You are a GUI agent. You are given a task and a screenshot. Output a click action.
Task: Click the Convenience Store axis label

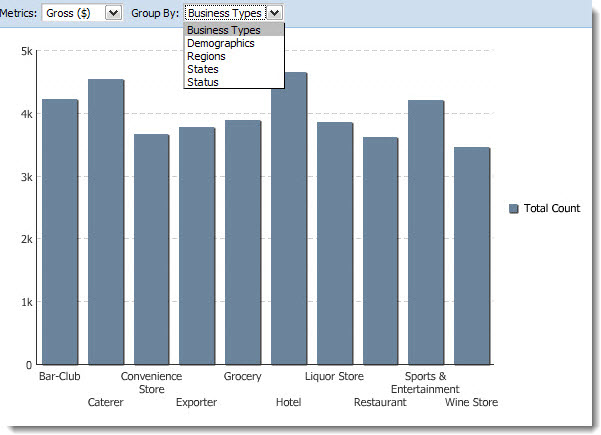coord(151,383)
